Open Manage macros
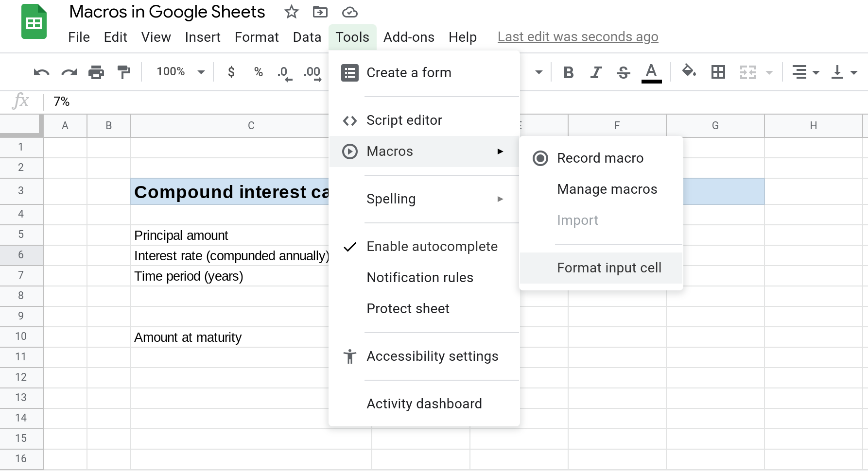 pos(601,189)
